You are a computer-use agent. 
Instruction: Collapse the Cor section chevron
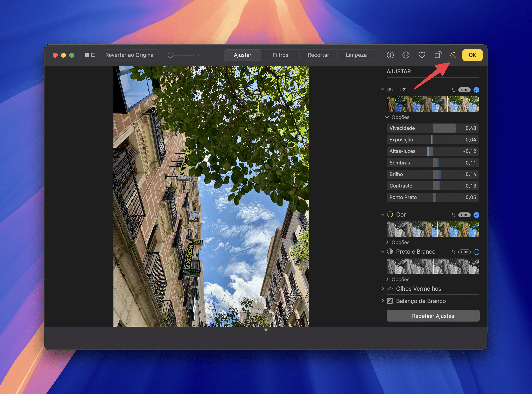[x=382, y=214]
